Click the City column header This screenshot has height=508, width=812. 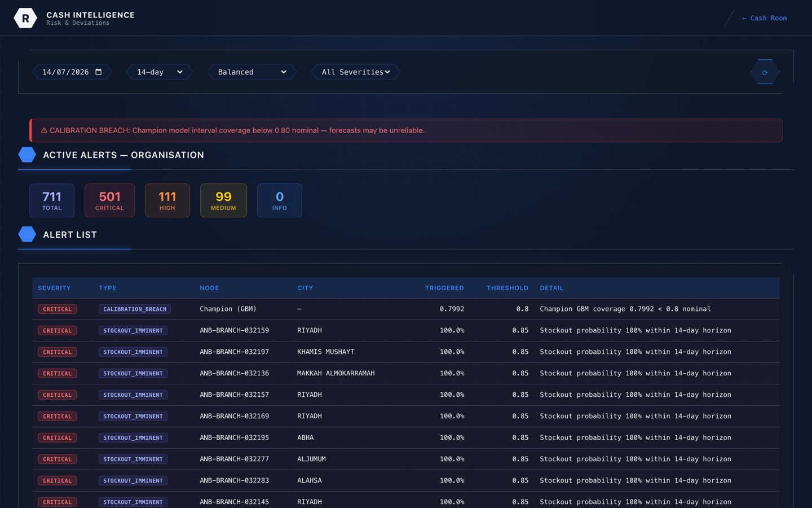(x=305, y=288)
